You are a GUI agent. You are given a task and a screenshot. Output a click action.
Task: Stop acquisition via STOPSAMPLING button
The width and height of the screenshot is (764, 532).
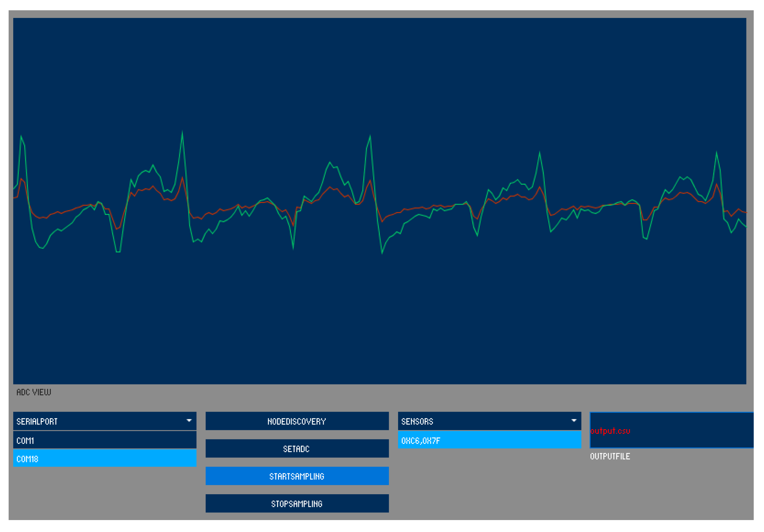297,503
